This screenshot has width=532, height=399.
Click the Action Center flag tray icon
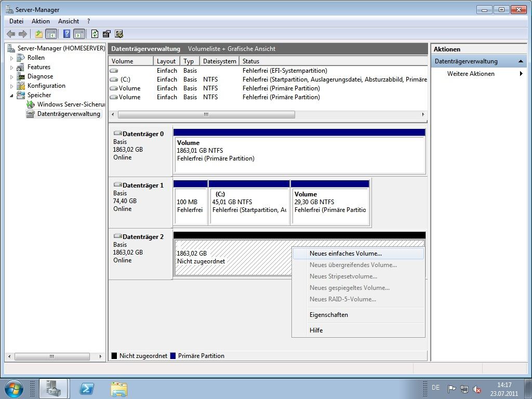(x=451, y=389)
